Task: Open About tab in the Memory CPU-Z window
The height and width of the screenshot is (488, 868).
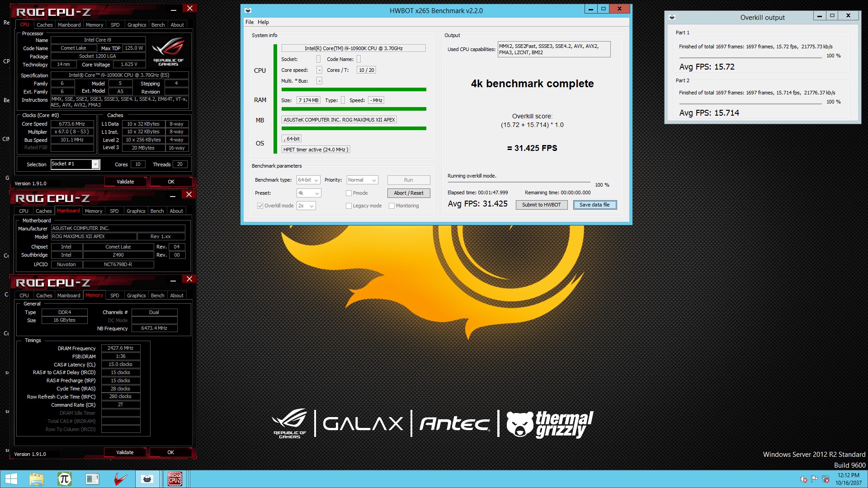Action: [x=177, y=296]
